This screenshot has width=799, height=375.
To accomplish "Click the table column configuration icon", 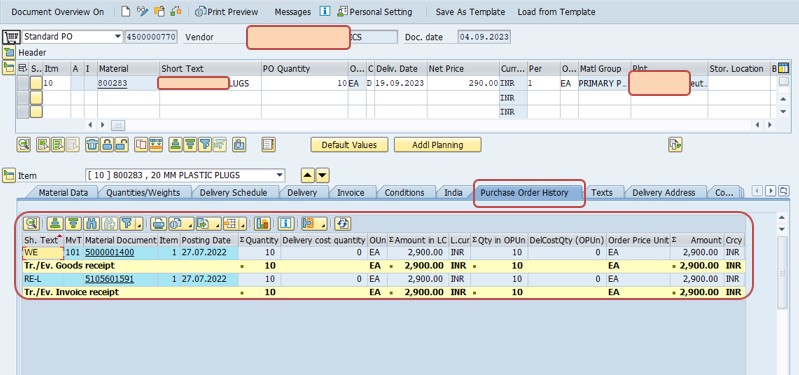I will [783, 69].
